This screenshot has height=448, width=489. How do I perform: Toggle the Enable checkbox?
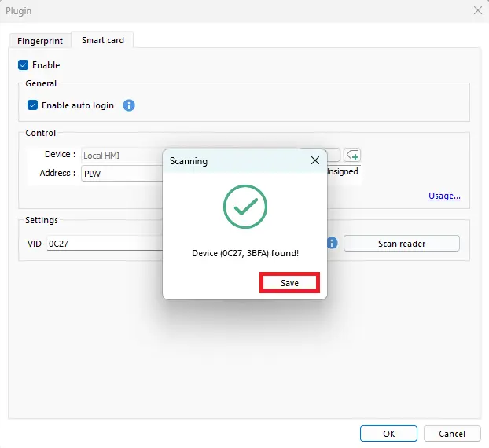24,65
